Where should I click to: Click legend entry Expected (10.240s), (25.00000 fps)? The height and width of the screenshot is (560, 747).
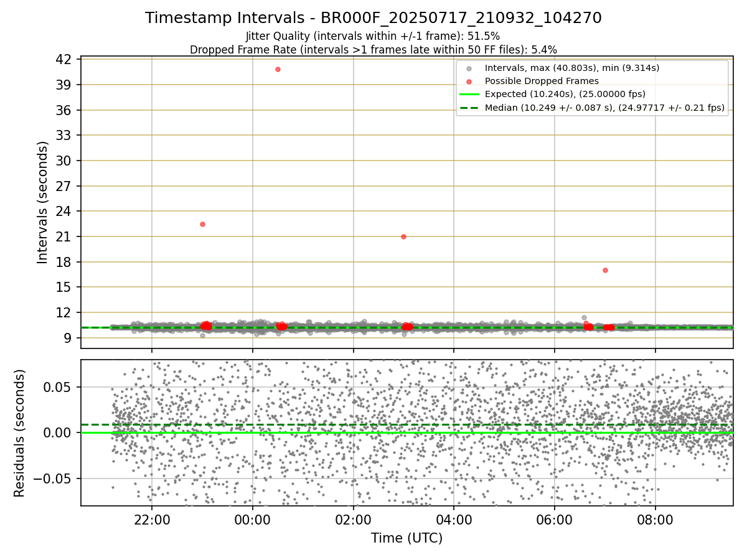point(565,94)
